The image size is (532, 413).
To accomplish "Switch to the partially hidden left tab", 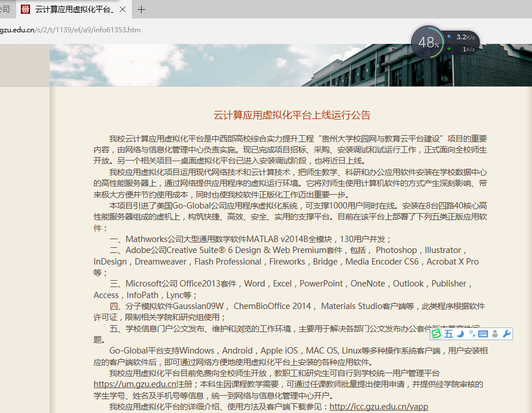I will (x=5, y=9).
